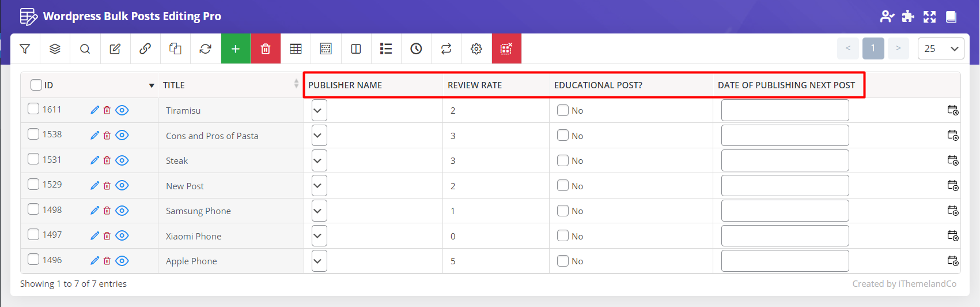Click the next page arrow button
This screenshot has height=307, width=980.
point(898,48)
